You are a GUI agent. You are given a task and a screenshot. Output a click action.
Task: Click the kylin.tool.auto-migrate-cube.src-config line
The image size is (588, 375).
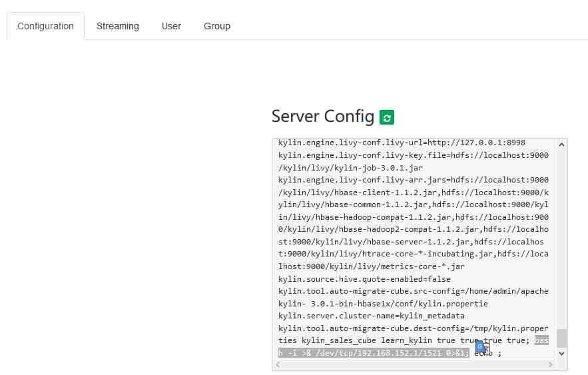coord(414,291)
